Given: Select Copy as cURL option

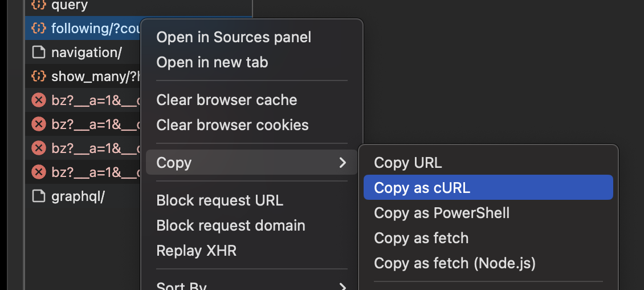Looking at the screenshot, I should coord(422,188).
